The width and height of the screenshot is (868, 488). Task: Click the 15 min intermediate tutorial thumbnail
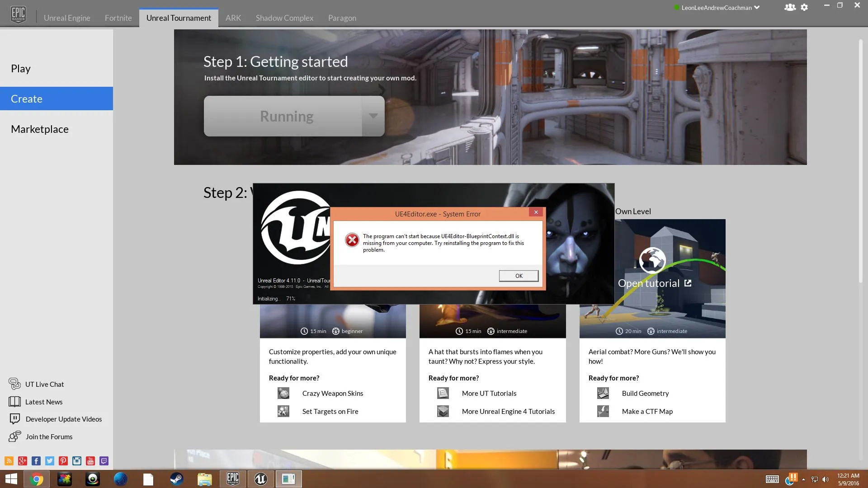pos(492,321)
